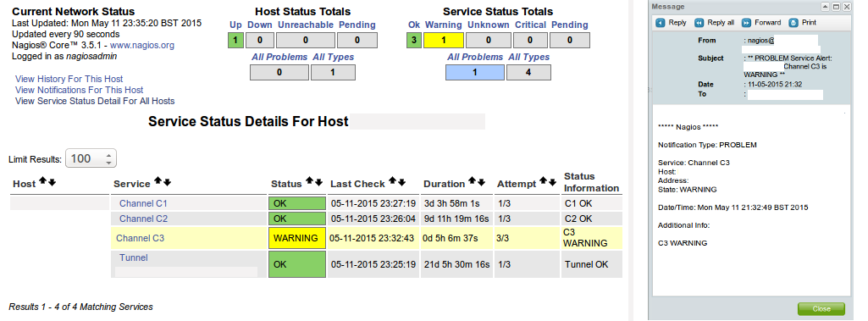
Task: Sort Status column ascending with up arrow
Action: coord(309,181)
